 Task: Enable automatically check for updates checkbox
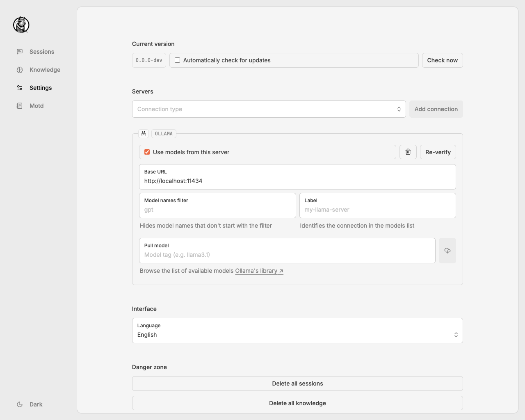tap(178, 60)
